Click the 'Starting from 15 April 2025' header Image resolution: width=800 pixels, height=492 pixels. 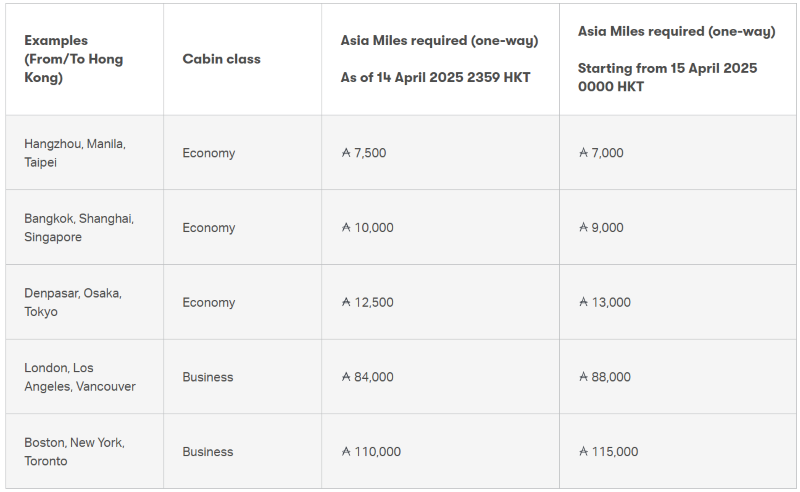click(677, 59)
